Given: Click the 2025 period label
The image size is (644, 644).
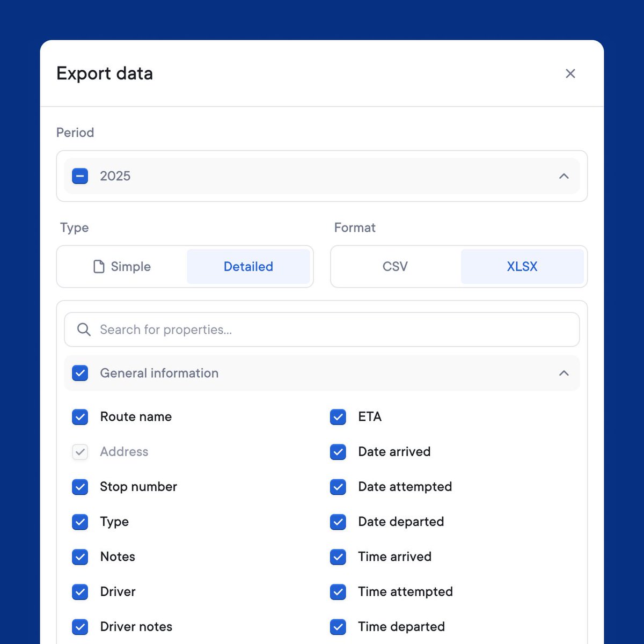Looking at the screenshot, I should click(x=115, y=176).
